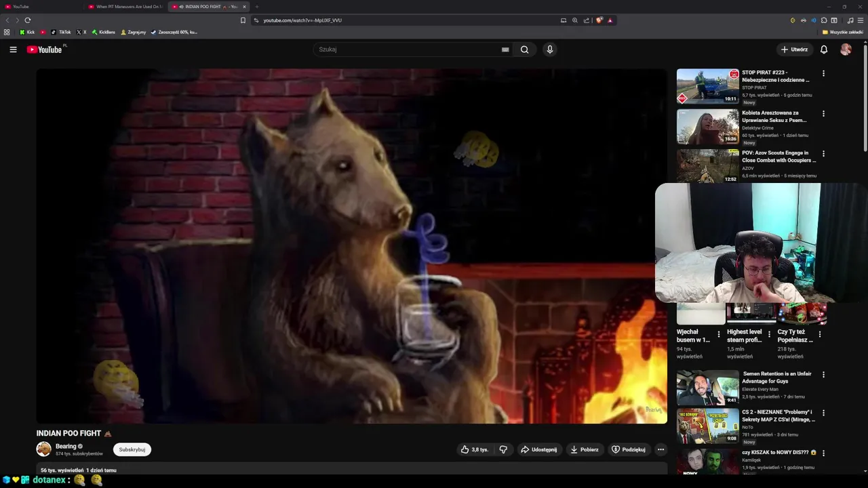Open YouTube notifications bell
The height and width of the screenshot is (488, 868).
pos(824,49)
